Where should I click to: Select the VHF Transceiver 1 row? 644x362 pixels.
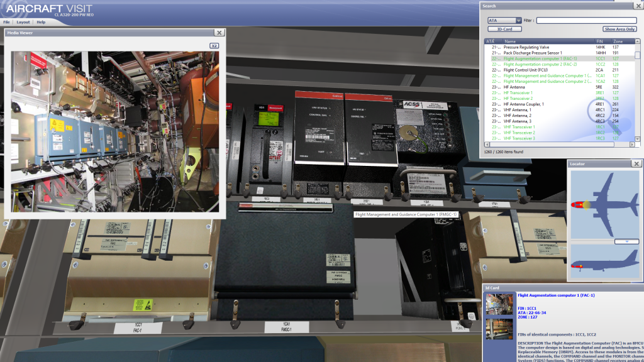click(x=560, y=127)
